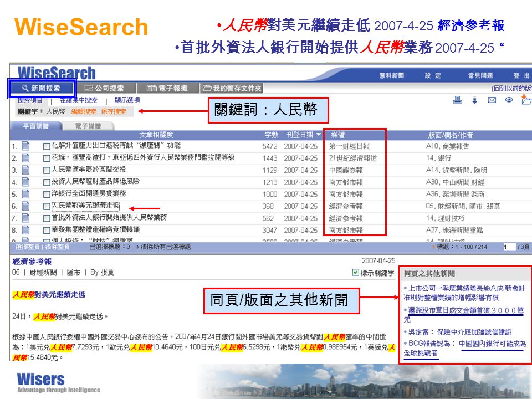Tick checkbox for 洋銀行全面開通房貸業務

pos(47,195)
